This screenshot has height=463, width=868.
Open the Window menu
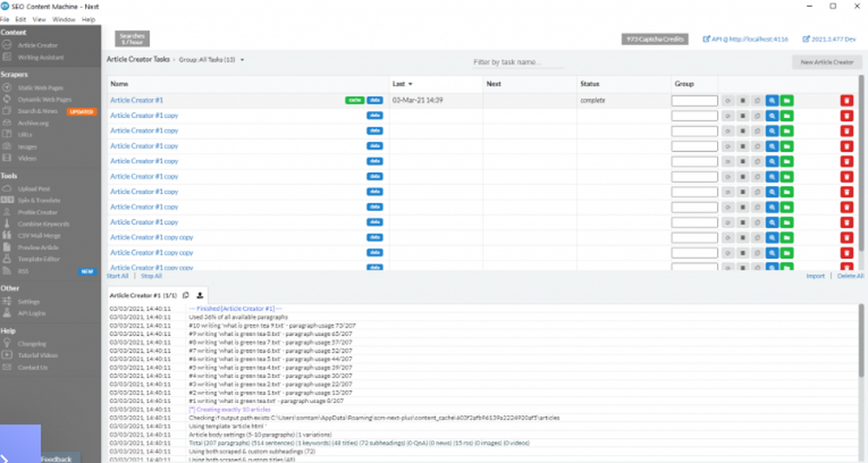pyautogui.click(x=63, y=19)
